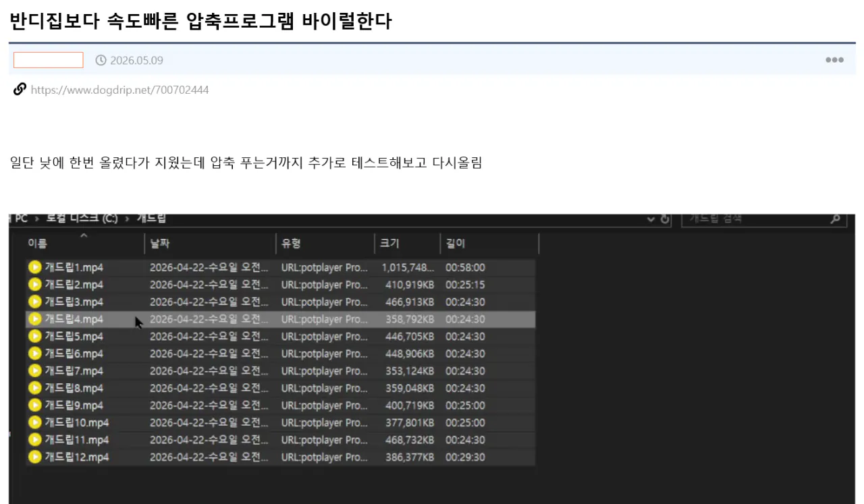Expand the chevron after 로컬 디스크 (C:)
The height and width of the screenshot is (504, 864).
128,219
